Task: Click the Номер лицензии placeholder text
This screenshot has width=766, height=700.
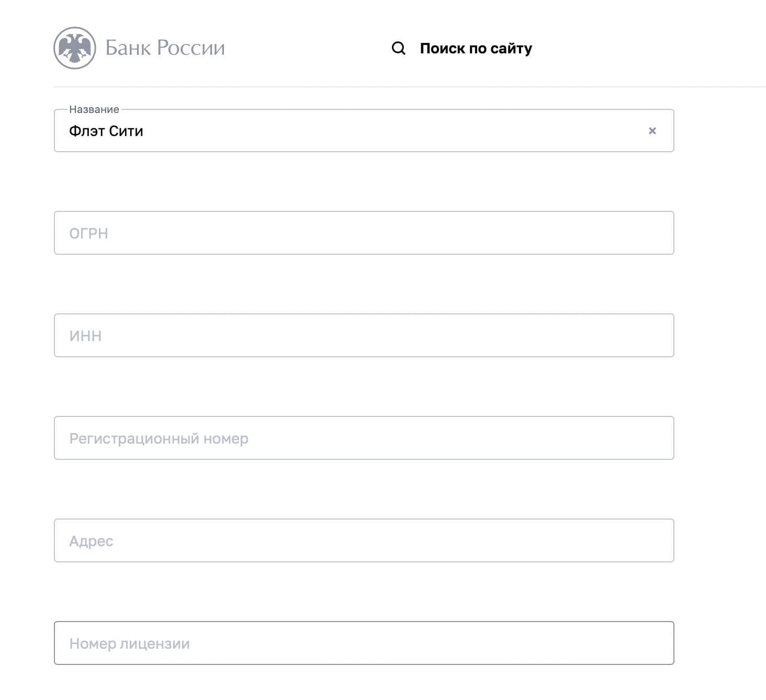Action: 129,643
